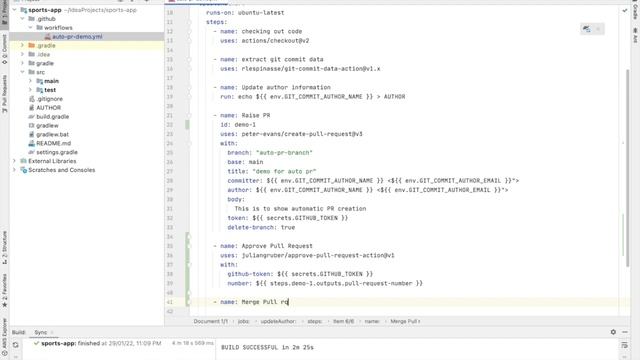Select gradlew.bat file
Viewport: 640px width, 360px height.
coord(52,134)
